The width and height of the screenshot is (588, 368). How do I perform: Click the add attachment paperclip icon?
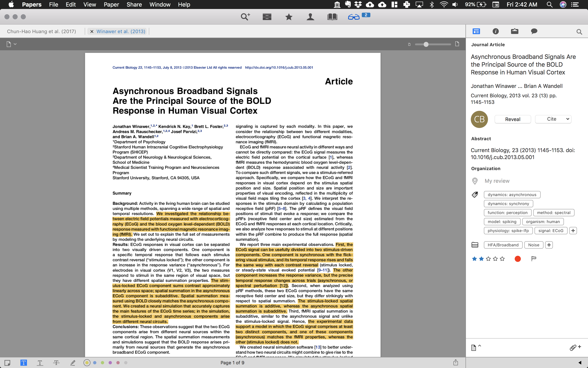click(x=575, y=347)
